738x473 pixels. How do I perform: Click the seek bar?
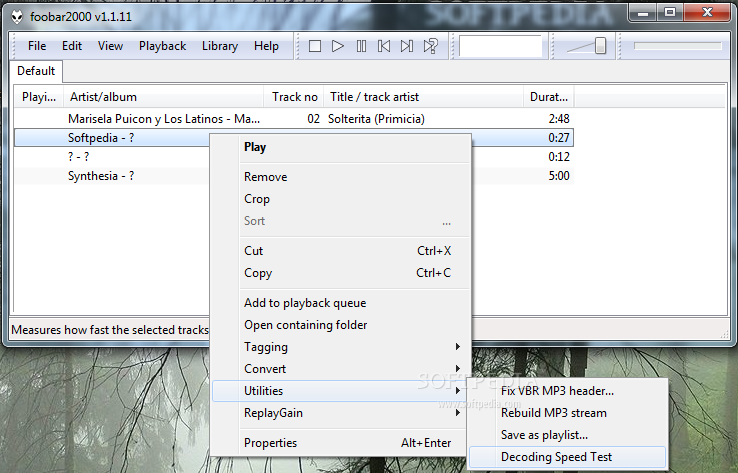point(677,46)
